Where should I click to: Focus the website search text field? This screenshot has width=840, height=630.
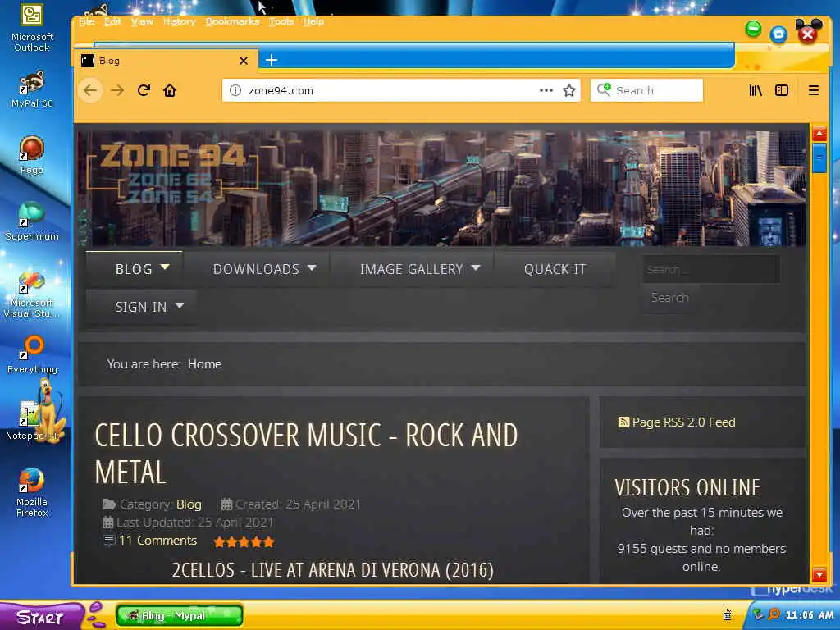[711, 269]
